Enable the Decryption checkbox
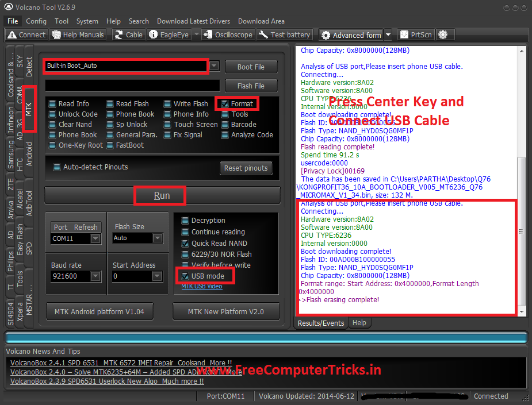The image size is (532, 405). click(185, 221)
